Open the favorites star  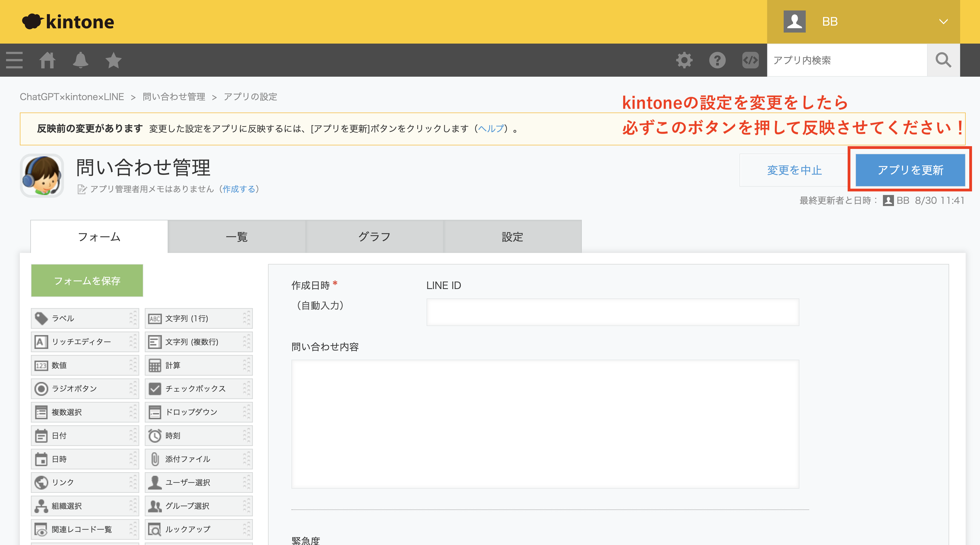[113, 60]
